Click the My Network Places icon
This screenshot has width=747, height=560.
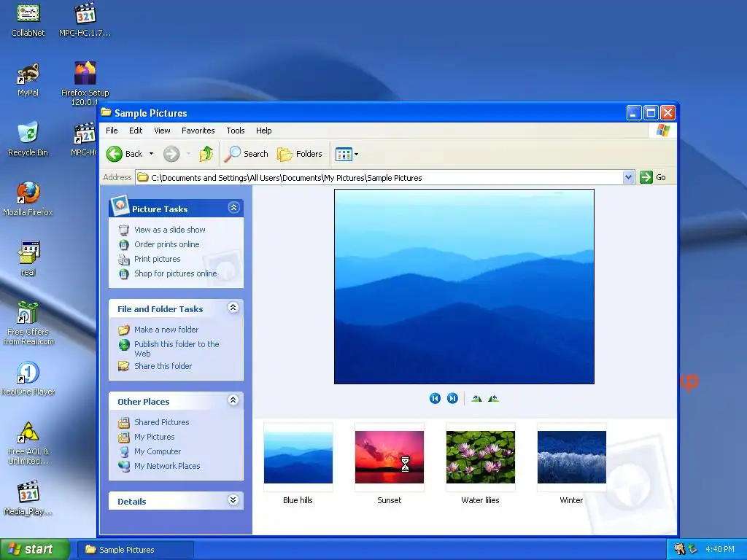[124, 466]
